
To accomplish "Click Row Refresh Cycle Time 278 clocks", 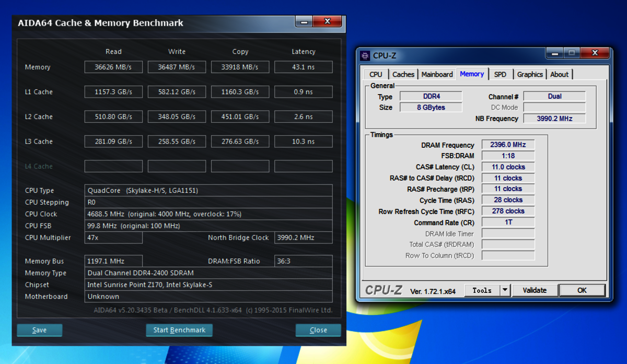I will pyautogui.click(x=508, y=211).
